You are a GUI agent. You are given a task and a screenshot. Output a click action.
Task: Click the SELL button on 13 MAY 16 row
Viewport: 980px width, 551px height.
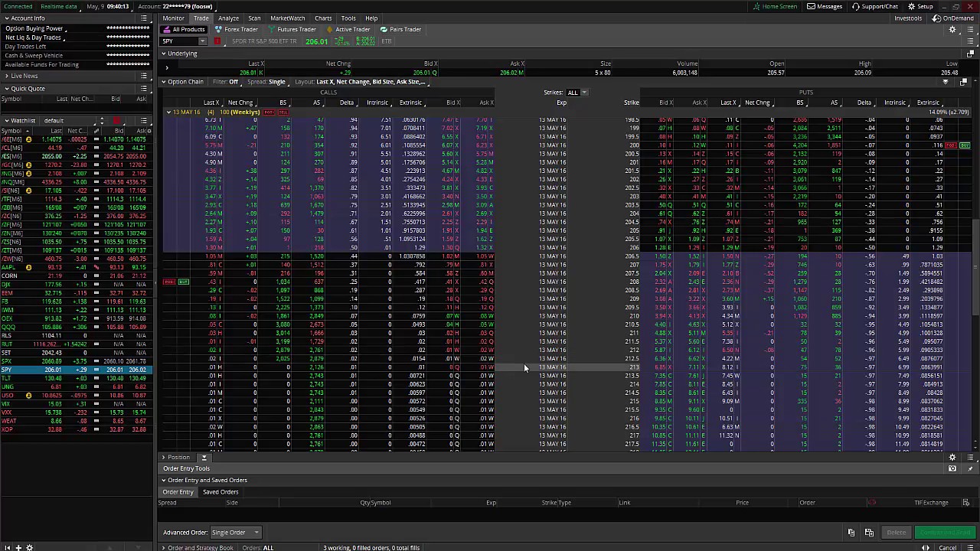point(283,112)
